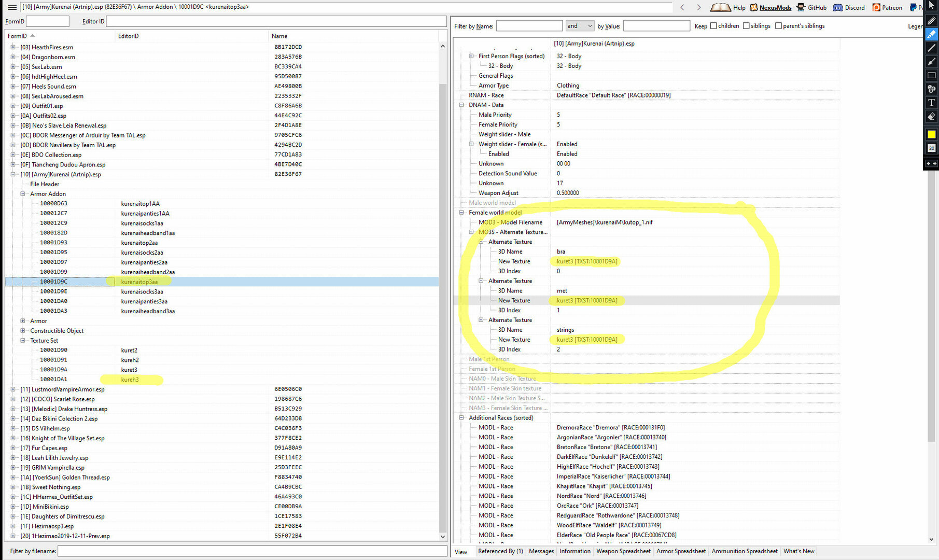Navigate forward with the right arrow

point(699,7)
